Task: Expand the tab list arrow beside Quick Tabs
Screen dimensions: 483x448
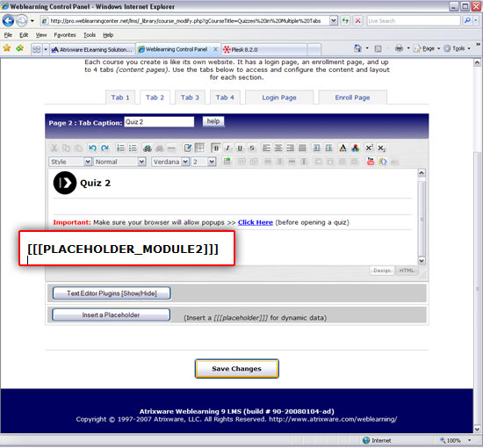Action: [46, 49]
